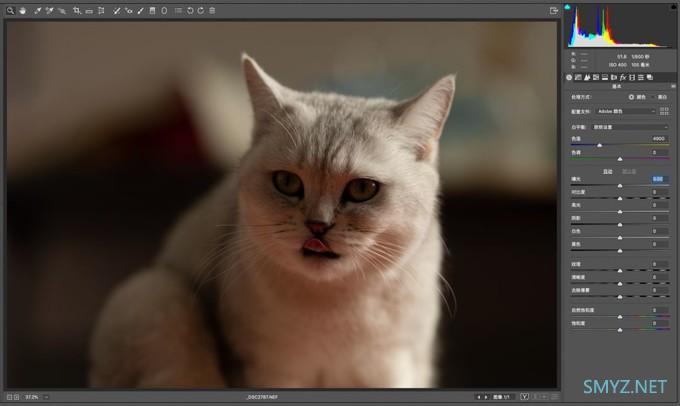Toggle full screen mode icon
The height and width of the screenshot is (406, 680).
tap(553, 10)
